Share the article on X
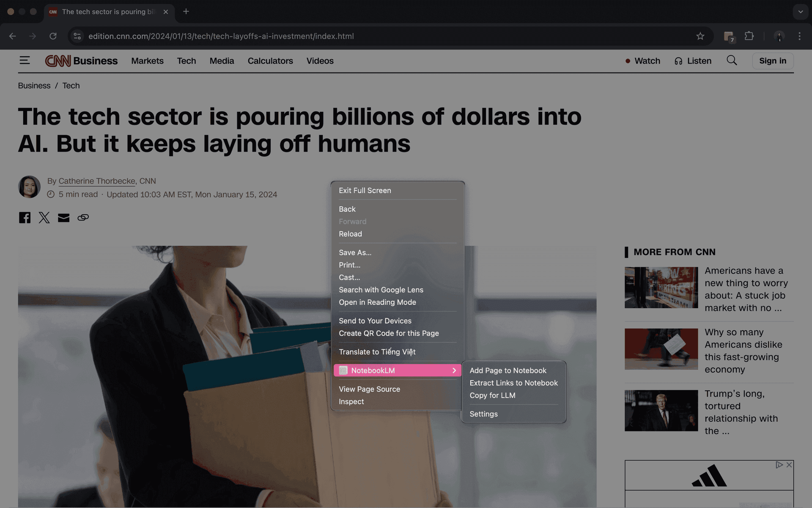812x508 pixels. coord(44,217)
